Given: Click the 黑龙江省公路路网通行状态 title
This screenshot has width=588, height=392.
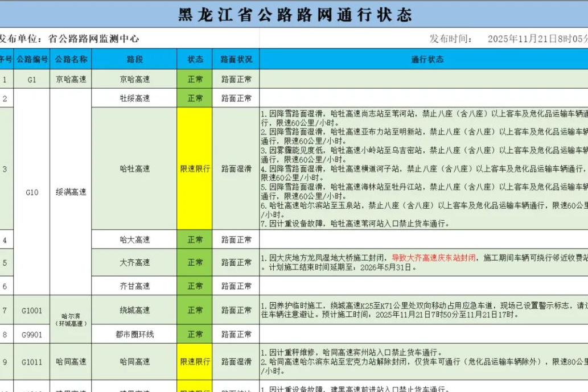Looking at the screenshot, I should coord(295,14).
